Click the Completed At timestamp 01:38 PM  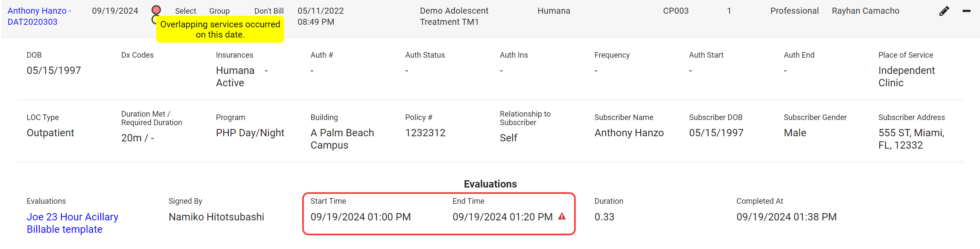point(786,217)
